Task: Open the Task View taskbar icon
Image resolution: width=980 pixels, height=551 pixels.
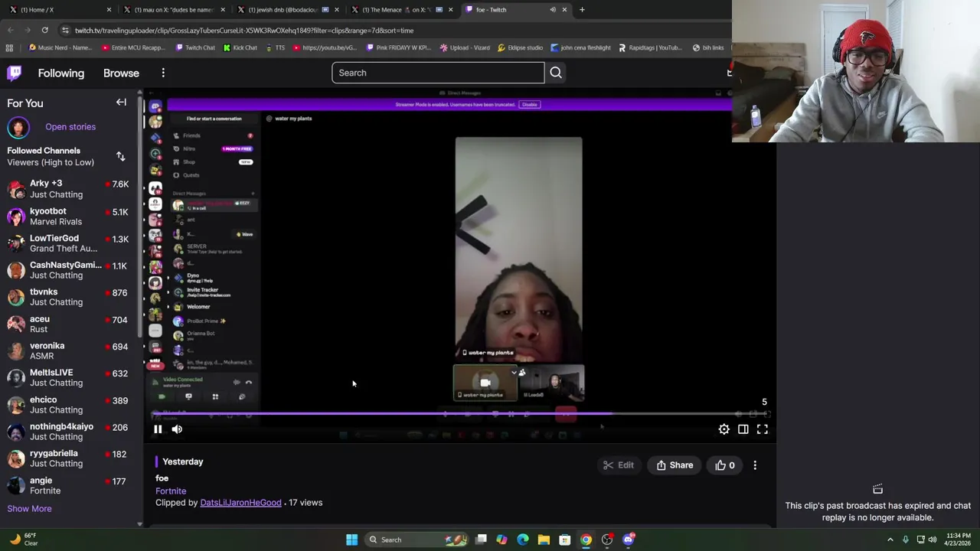Action: (x=481, y=540)
